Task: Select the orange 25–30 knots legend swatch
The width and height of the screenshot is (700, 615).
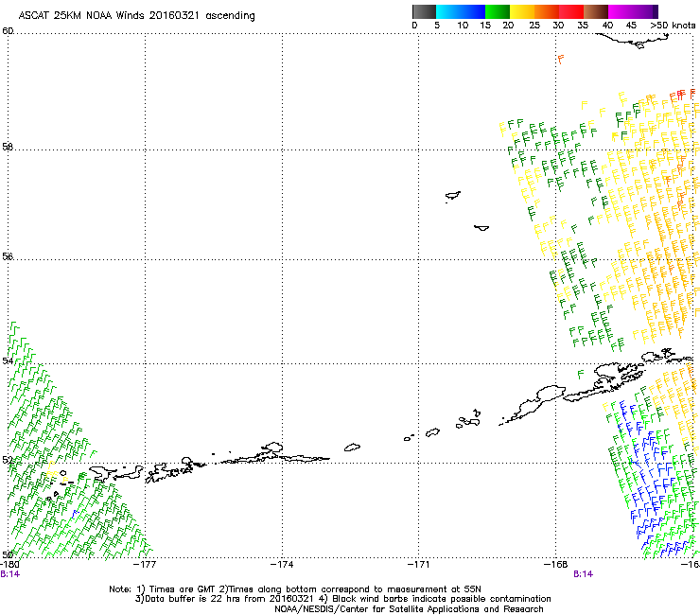Action: 547,11
